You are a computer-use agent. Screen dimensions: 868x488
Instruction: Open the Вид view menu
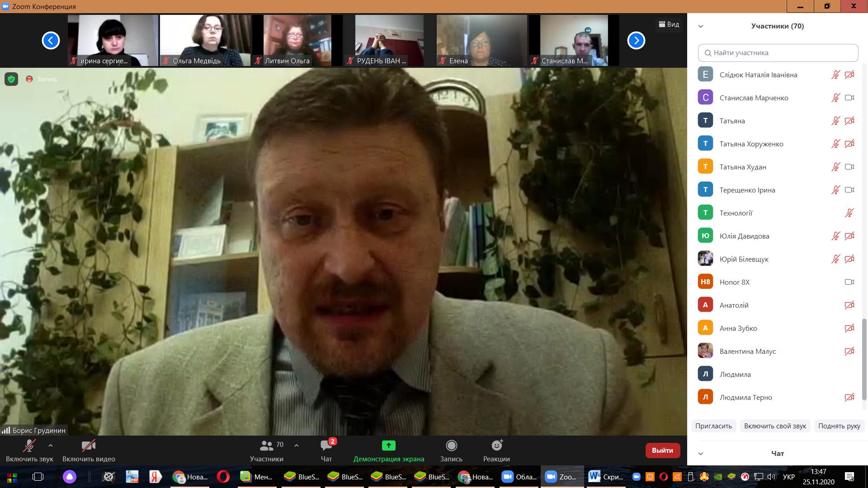click(669, 24)
